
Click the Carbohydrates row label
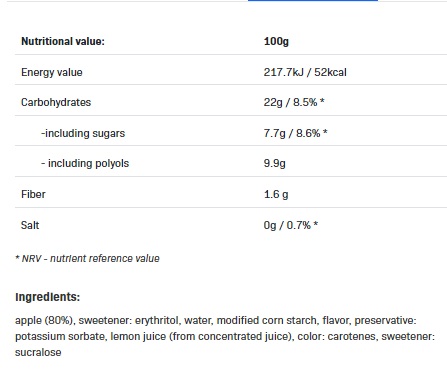click(56, 102)
